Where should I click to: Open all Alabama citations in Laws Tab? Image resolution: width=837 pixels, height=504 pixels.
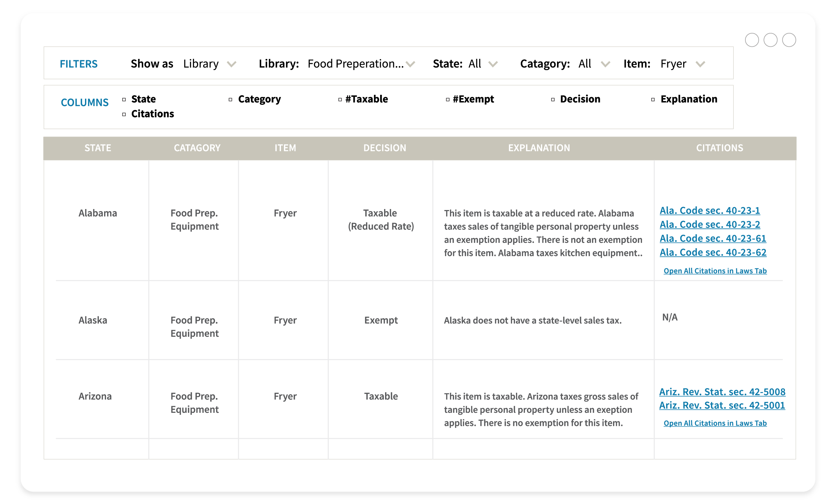(x=715, y=271)
